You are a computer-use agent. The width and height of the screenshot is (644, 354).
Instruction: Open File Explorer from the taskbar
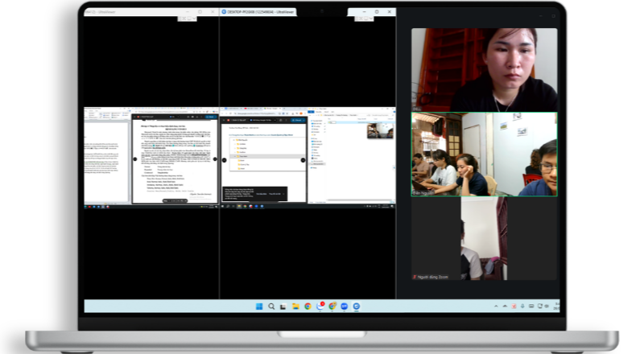295,307
